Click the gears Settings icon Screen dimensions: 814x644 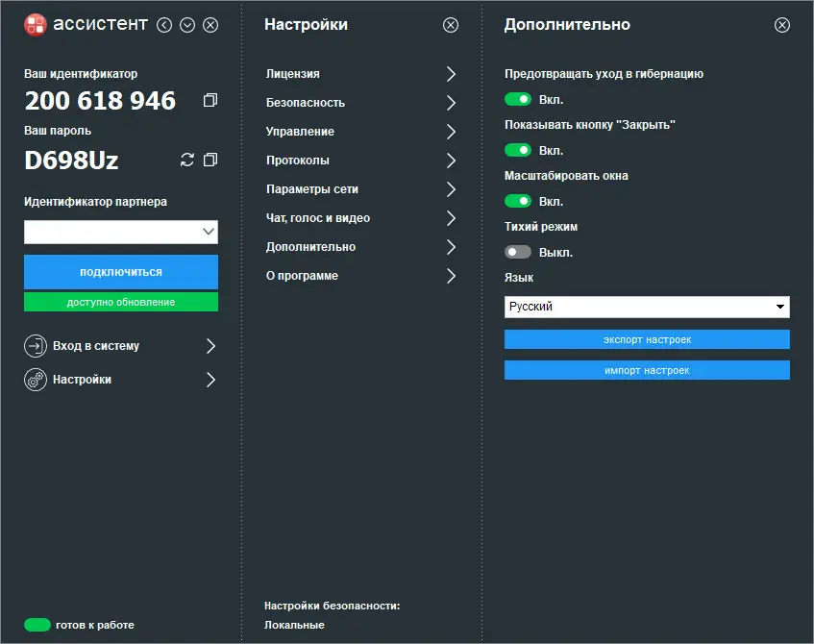(36, 380)
